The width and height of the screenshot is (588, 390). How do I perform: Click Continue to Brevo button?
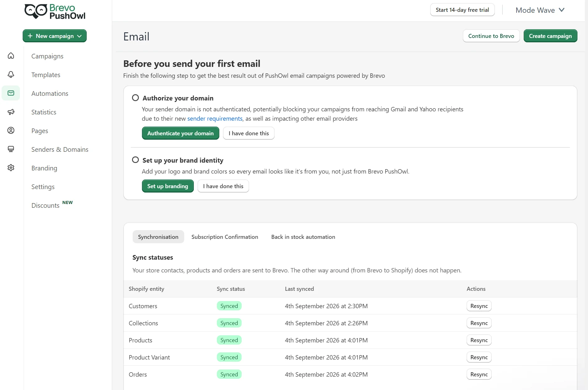coord(491,36)
